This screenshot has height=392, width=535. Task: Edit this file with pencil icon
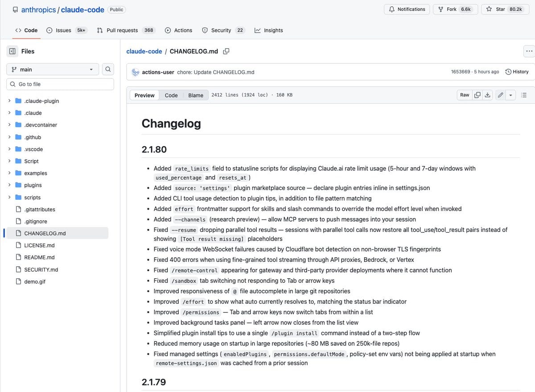pyautogui.click(x=501, y=95)
